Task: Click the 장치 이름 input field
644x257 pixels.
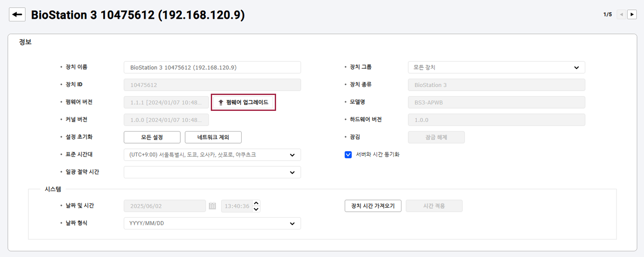Action: coord(212,67)
